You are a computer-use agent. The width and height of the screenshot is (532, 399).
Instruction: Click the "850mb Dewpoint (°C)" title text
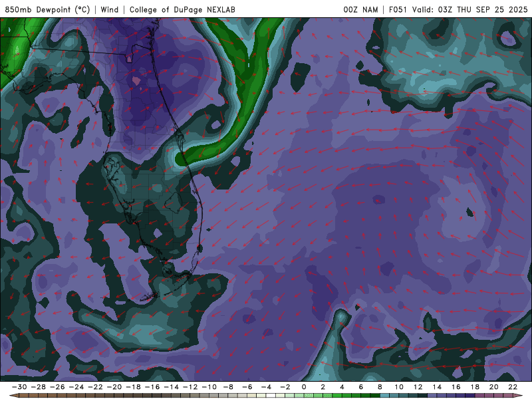pyautogui.click(x=47, y=9)
